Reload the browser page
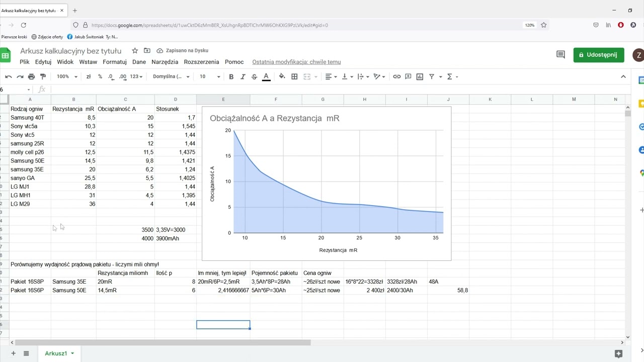Viewport: 644px width, 362px height. tap(24, 25)
